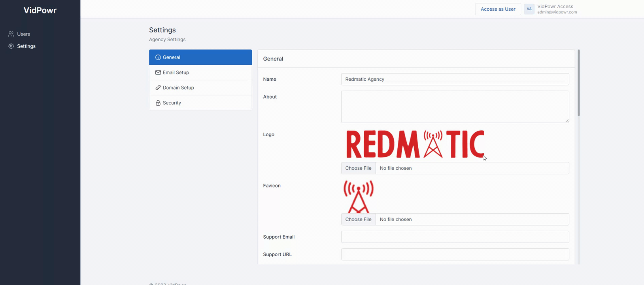Image resolution: width=644 pixels, height=285 pixels.
Task: Click the VidPowr brand title
Action: (x=40, y=10)
